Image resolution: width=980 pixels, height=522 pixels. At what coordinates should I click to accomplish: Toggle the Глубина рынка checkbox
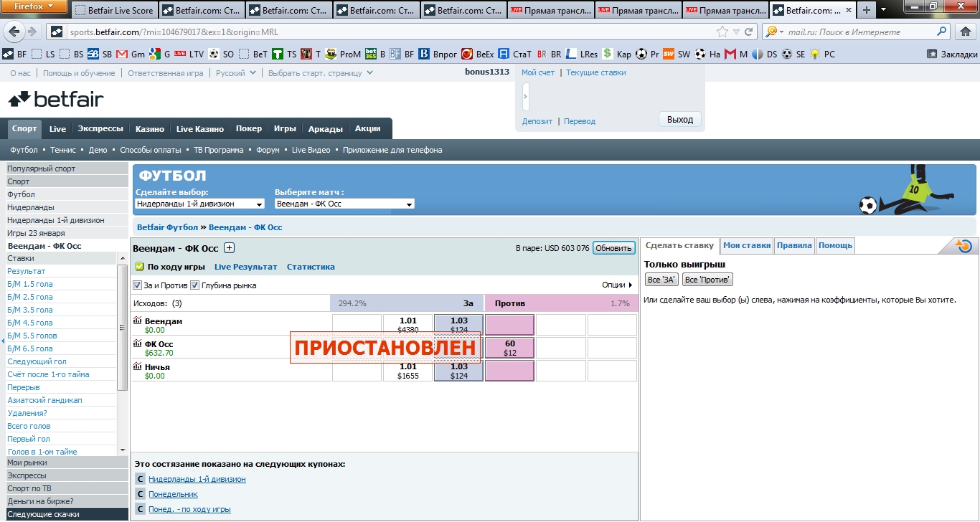click(194, 285)
